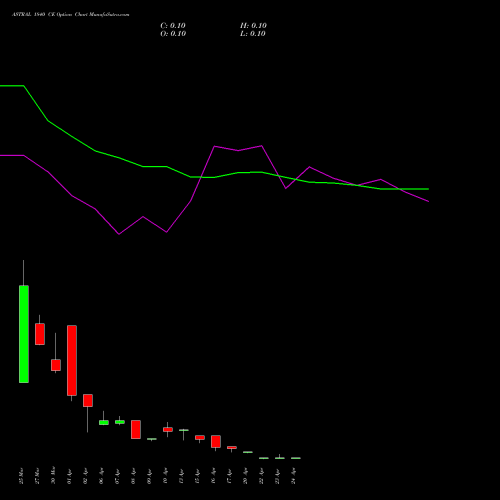The width and height of the screenshot is (500, 500).
Task: Click the tall red candle for 01 Apr
Action: point(72,360)
